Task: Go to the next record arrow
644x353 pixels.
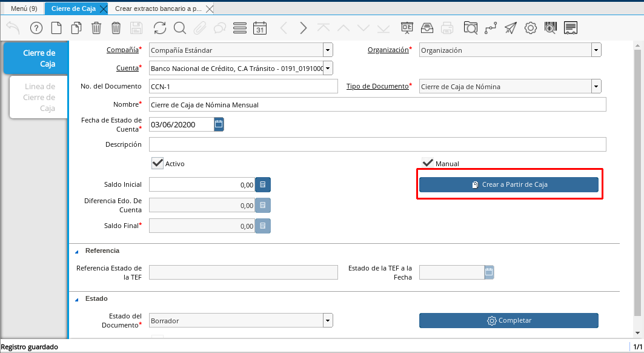Action: [x=304, y=28]
